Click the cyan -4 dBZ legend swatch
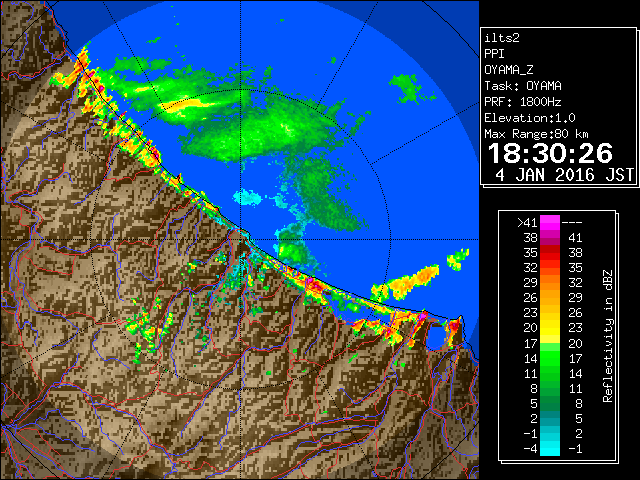 point(550,448)
